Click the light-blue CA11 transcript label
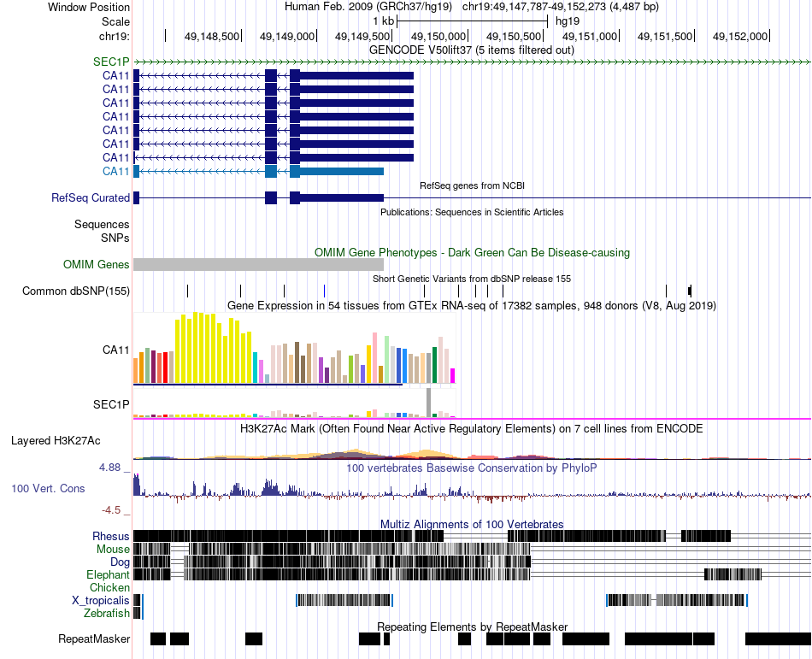The image size is (812, 659). click(x=115, y=171)
